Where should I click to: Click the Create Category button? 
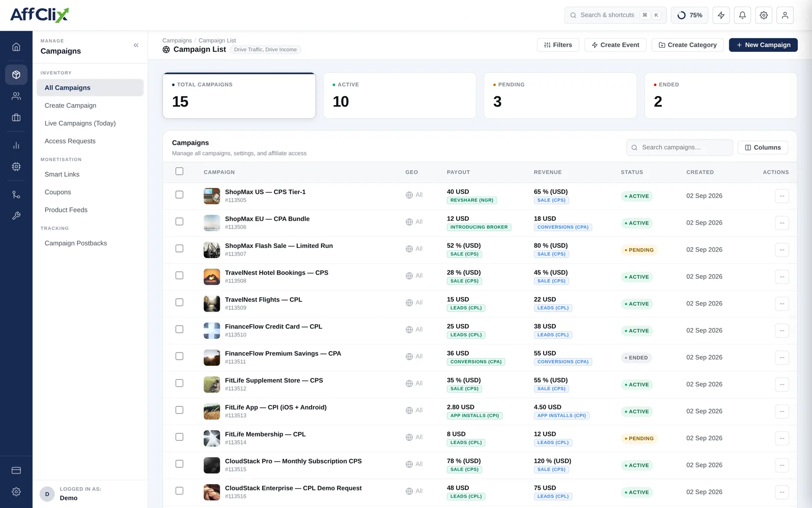pos(688,45)
